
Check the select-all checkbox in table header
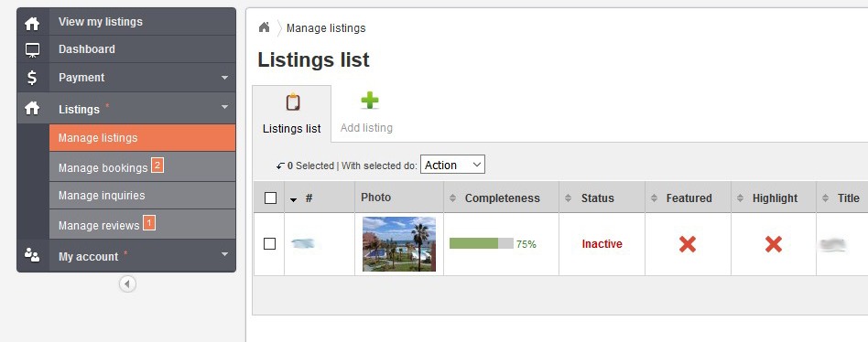[x=271, y=198]
